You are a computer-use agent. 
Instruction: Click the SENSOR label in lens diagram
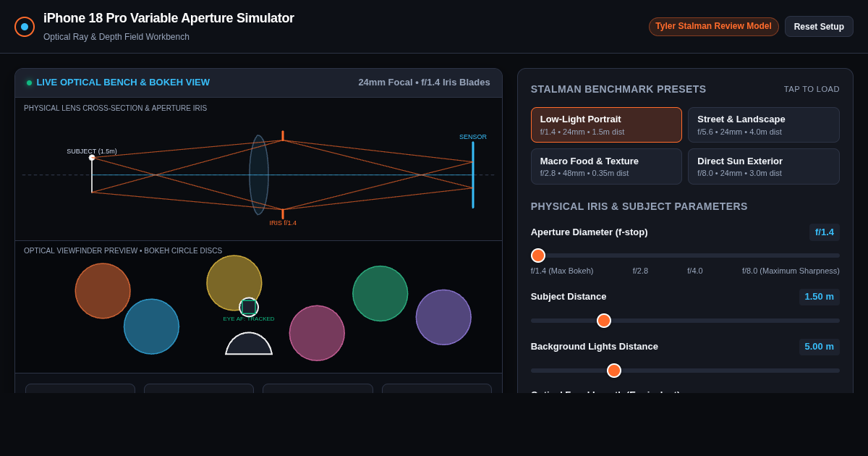(x=473, y=137)
